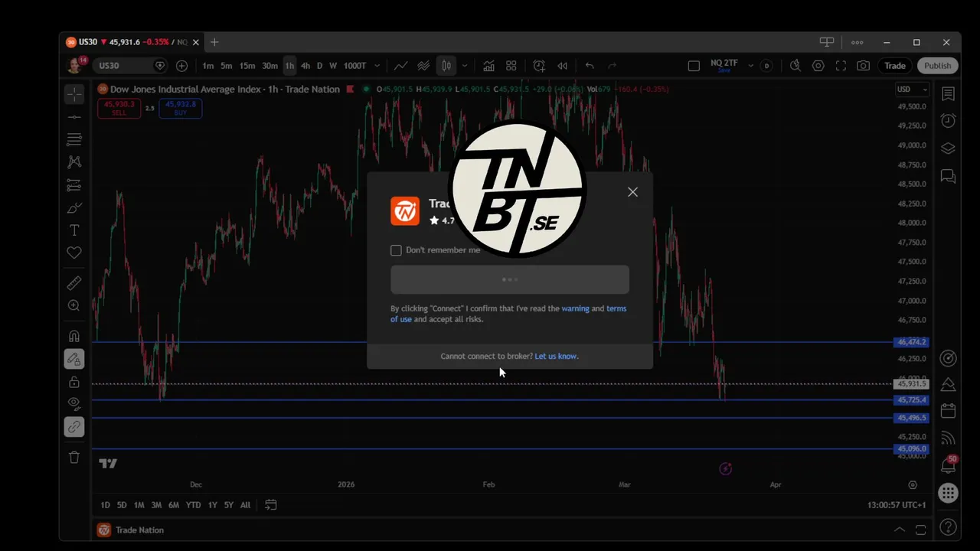Expand the NQ 2TF layout dropdown
The width and height of the screenshot is (980, 551).
750,66
